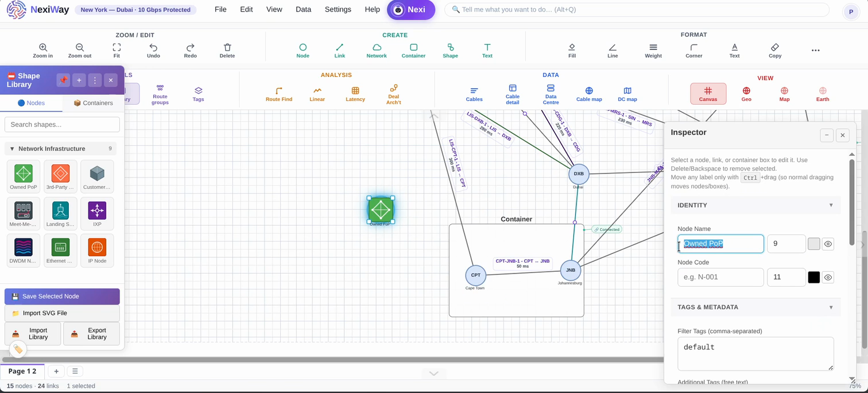Toggle Node Code label visibility eye
Screen dimensions: 868x393
828,277
